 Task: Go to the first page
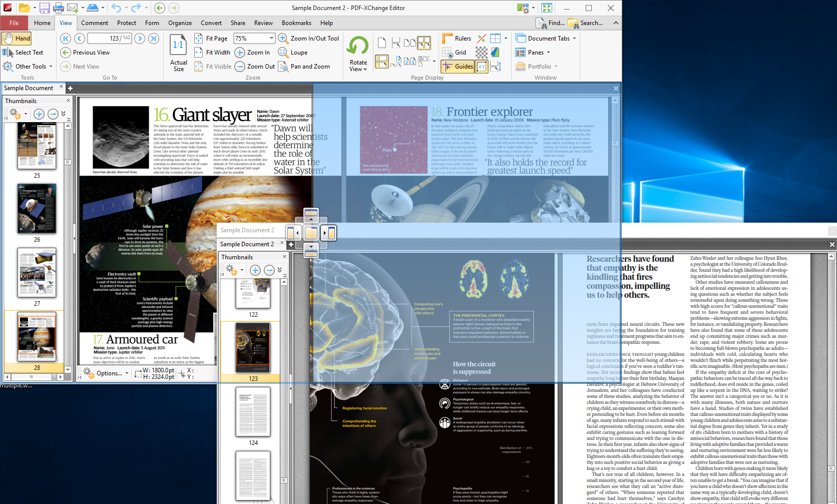[x=66, y=38]
